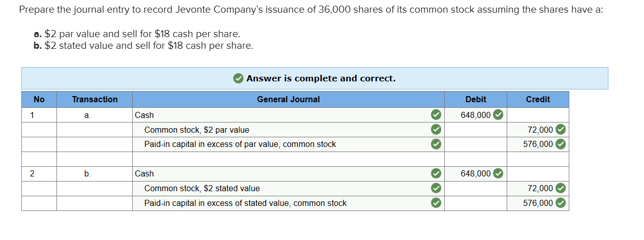Click green checkmark beside 'Answer is complete and correct'
The image size is (644, 240).
tap(238, 78)
